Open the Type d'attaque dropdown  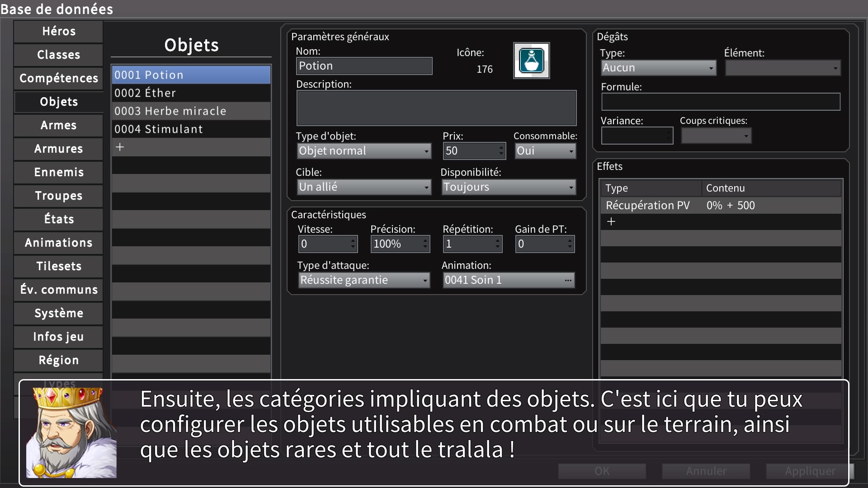(364, 280)
